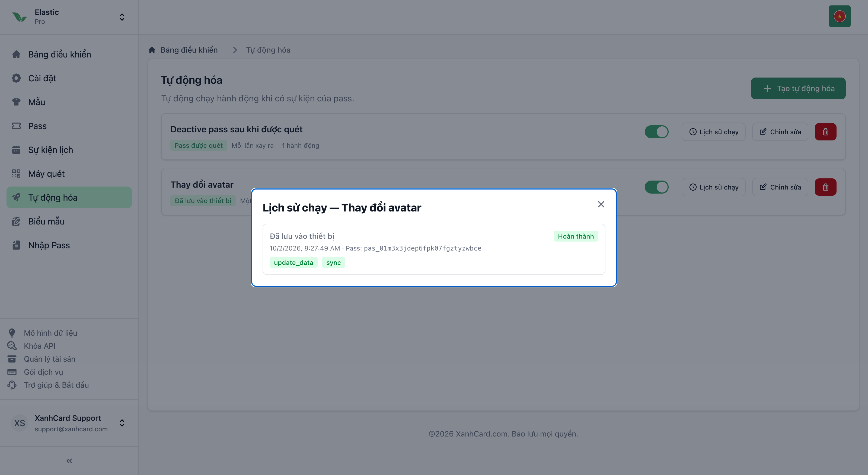Close the Lịch sử chạy dialog

601,204
